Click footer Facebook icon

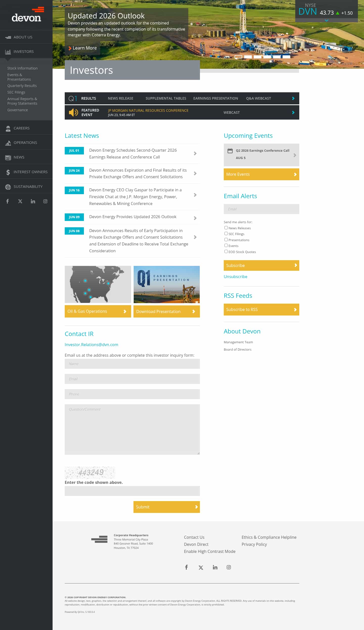(x=186, y=567)
